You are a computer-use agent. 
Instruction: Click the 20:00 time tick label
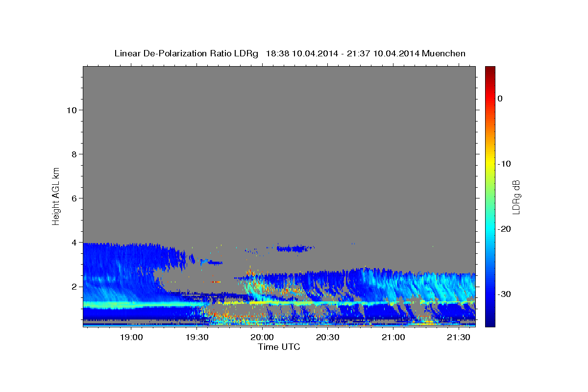pyautogui.click(x=262, y=337)
